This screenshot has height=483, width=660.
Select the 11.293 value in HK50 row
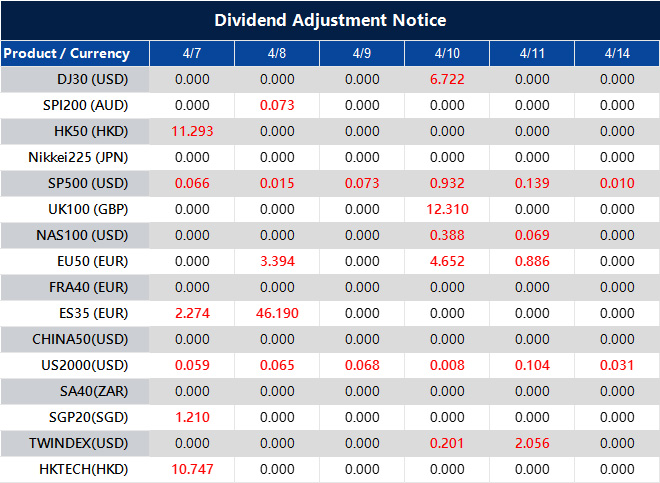[x=192, y=131]
